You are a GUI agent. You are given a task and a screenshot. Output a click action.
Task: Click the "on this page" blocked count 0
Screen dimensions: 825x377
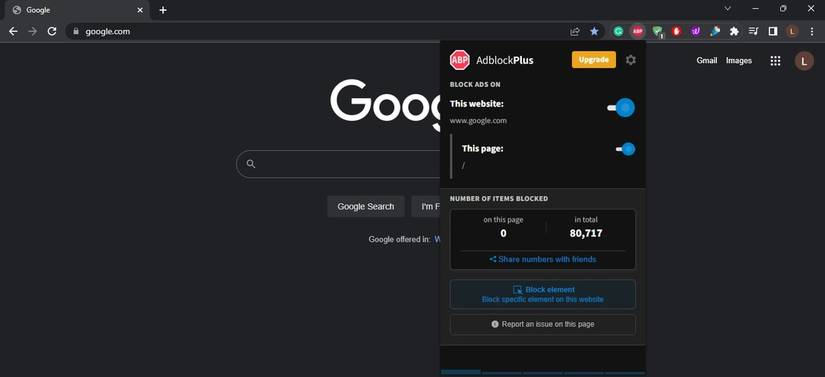click(504, 233)
